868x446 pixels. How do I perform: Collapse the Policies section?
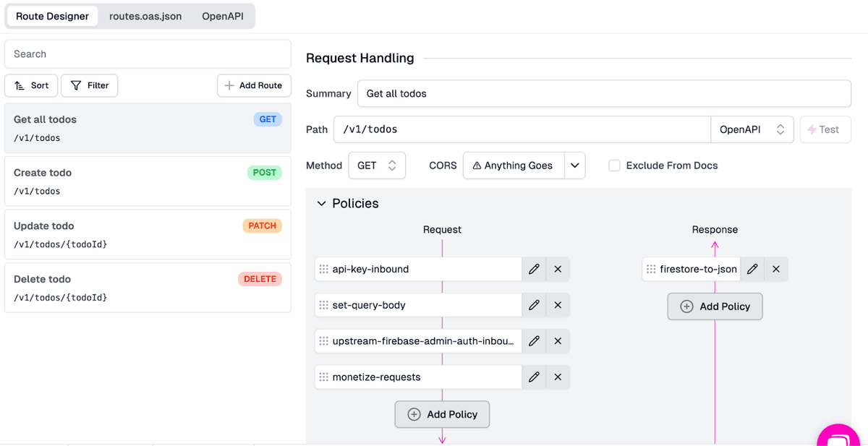(322, 204)
